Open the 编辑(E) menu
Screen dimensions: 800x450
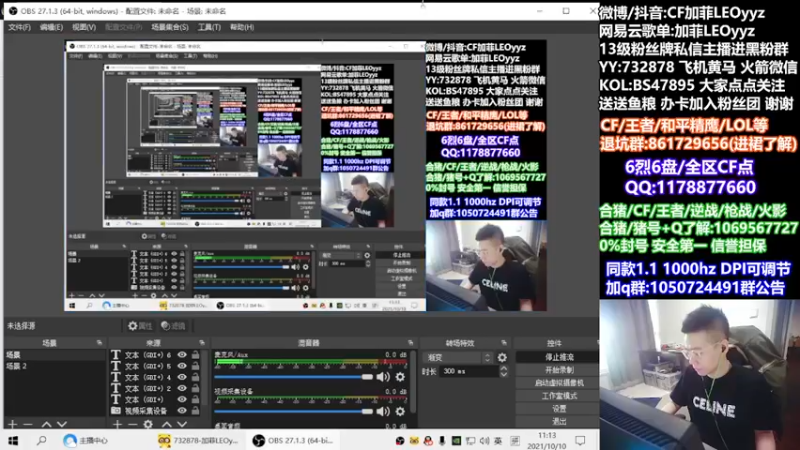point(52,27)
